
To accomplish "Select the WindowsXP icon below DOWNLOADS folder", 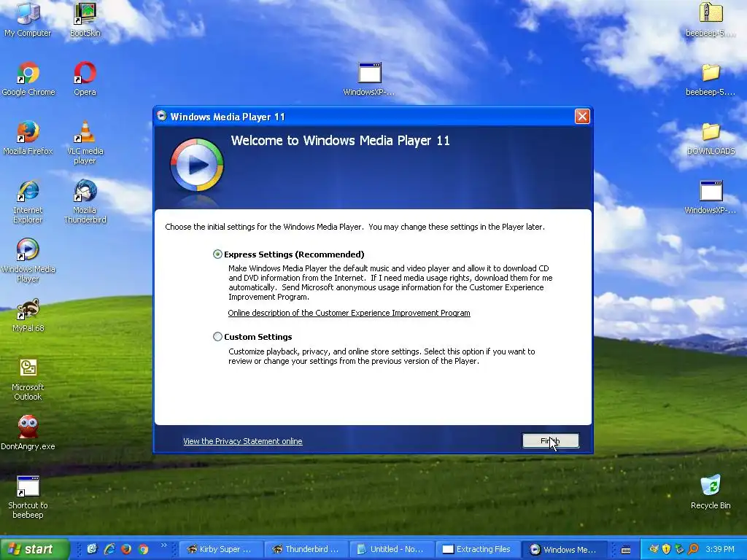I will [711, 197].
